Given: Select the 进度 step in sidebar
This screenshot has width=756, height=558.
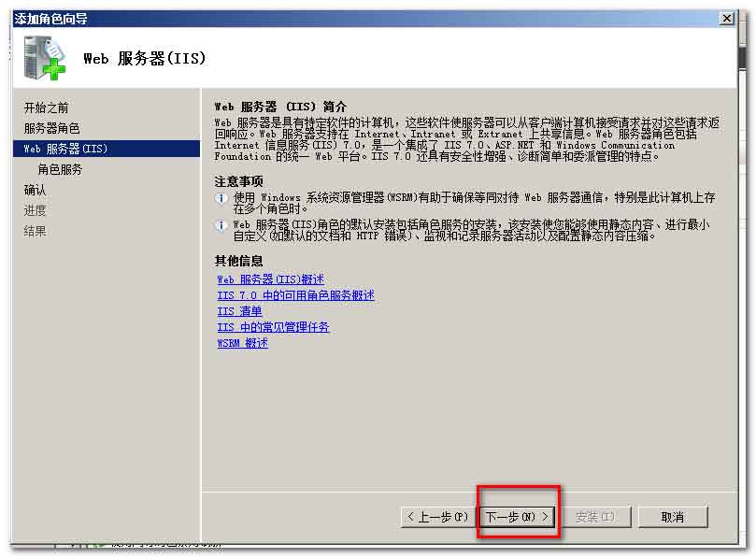Looking at the screenshot, I should [36, 210].
